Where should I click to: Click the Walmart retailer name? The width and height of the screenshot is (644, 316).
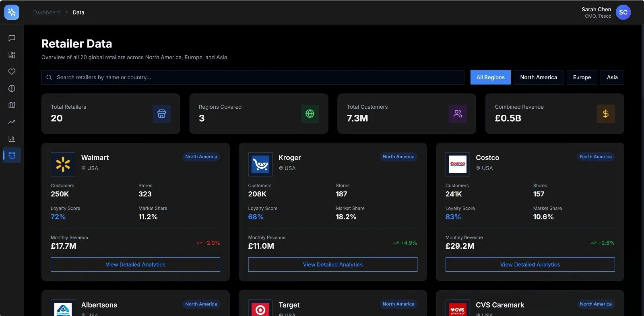(x=95, y=157)
